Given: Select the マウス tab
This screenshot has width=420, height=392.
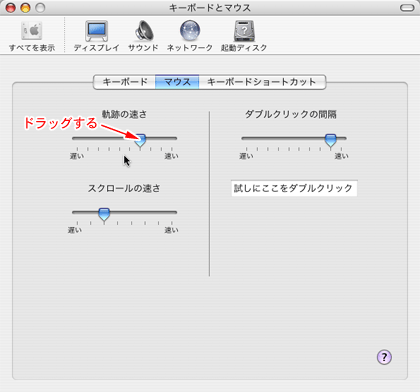Looking at the screenshot, I should (177, 82).
